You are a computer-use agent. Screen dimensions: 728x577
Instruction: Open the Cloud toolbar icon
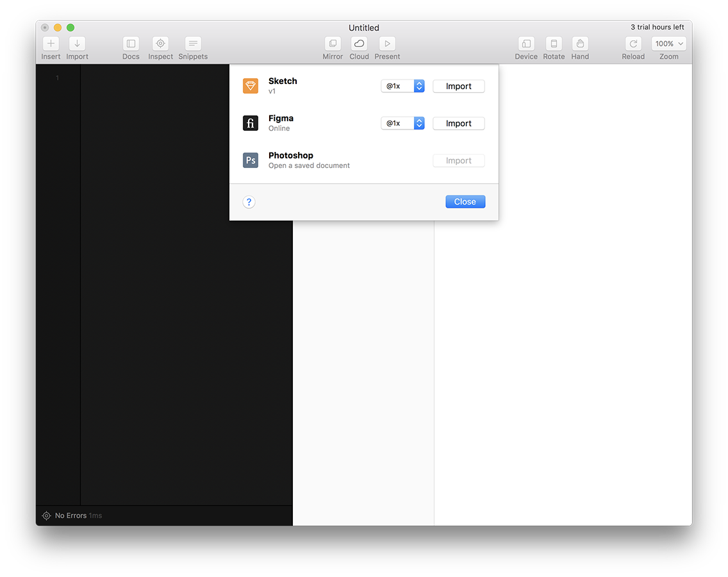[x=359, y=44]
